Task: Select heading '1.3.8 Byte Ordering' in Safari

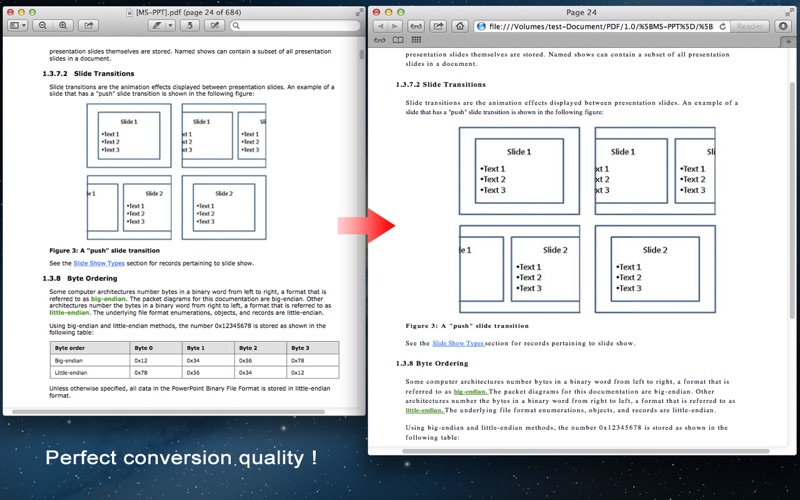Action: (432, 364)
